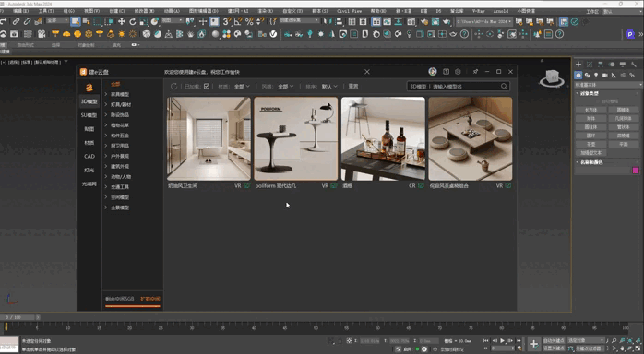This screenshot has height=354, width=644.
Task: Click the 扩容空间 expand storage link
Action: pos(150,299)
